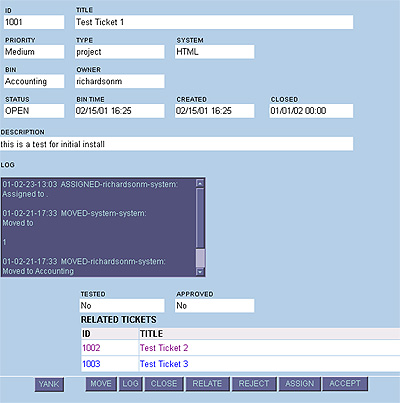Image resolution: width=400 pixels, height=403 pixels.
Task: Open related ticket ID 1003 link
Action: (91, 364)
